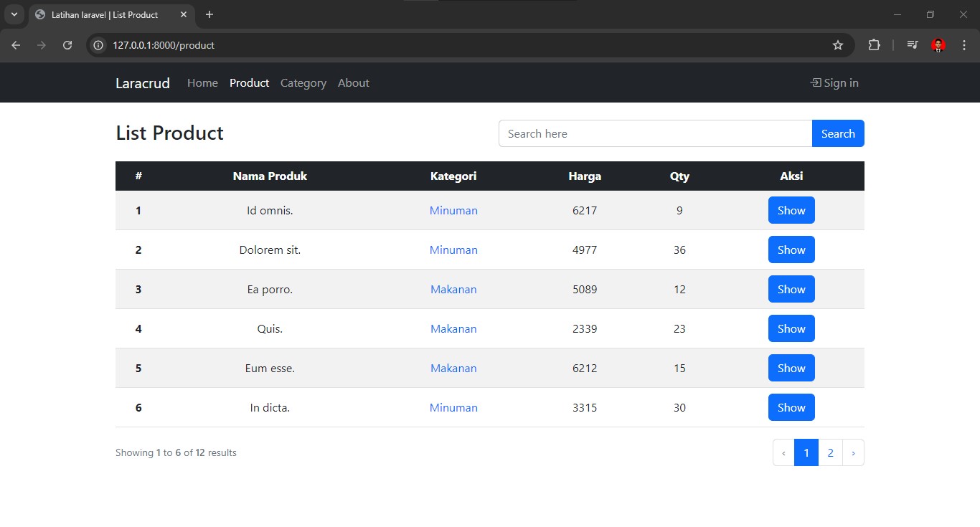Click Sign in link in navbar
Screen dimensions: 980x527
point(834,83)
